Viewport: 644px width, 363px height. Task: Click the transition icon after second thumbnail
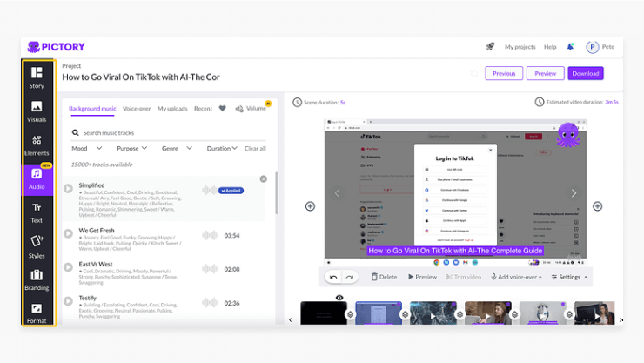click(x=405, y=314)
